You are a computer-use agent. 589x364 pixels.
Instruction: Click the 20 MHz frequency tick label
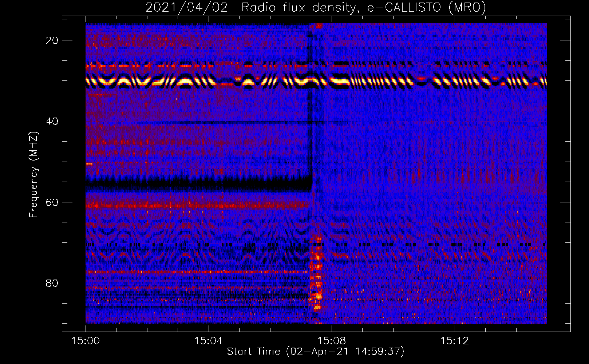click(52, 40)
